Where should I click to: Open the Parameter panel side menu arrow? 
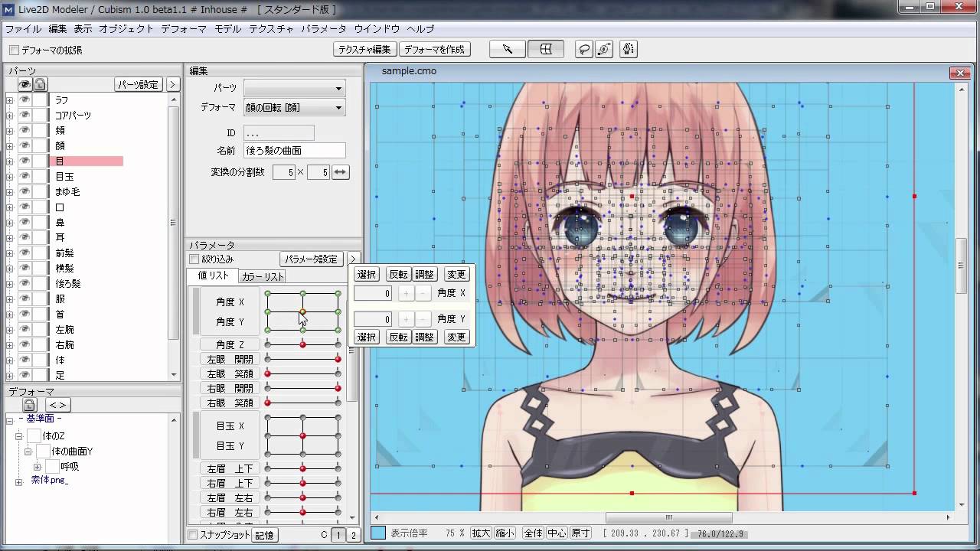pyautogui.click(x=353, y=259)
